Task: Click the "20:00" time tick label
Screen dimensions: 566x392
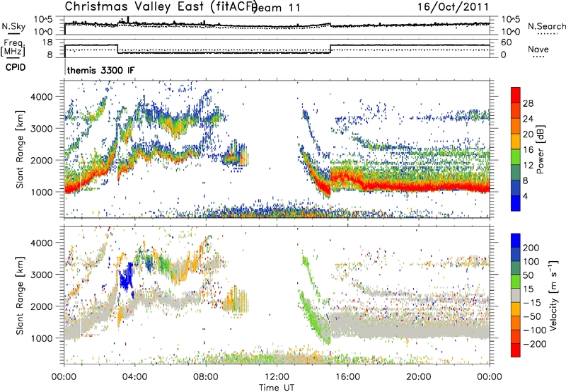Action: tap(418, 377)
